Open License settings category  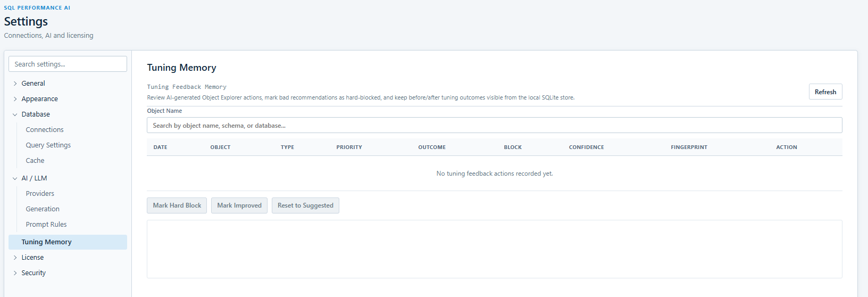click(x=32, y=258)
